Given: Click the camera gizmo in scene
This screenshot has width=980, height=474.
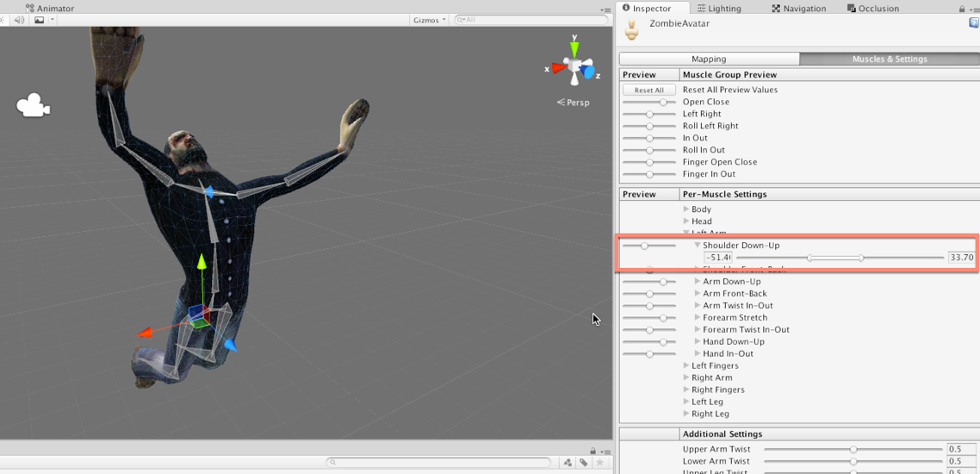Looking at the screenshot, I should tap(33, 106).
